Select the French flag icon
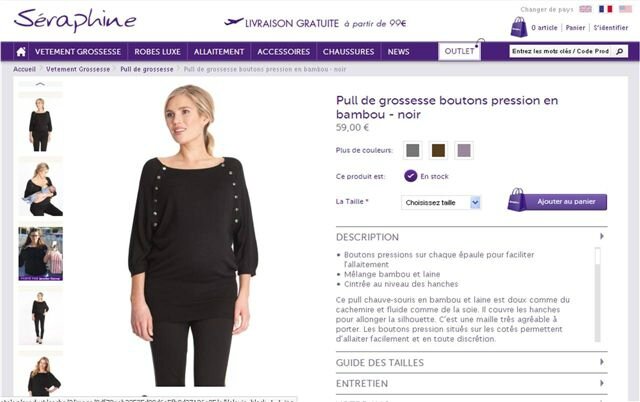The width and height of the screenshot is (640, 402). (605, 9)
